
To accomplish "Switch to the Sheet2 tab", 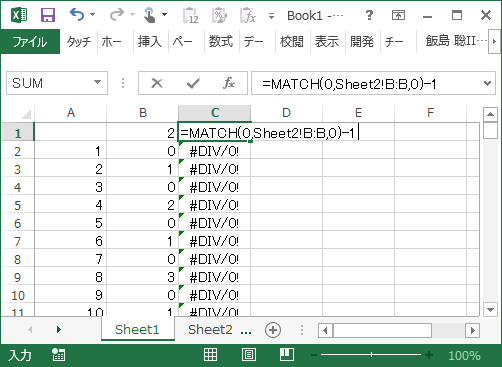I will [x=210, y=330].
